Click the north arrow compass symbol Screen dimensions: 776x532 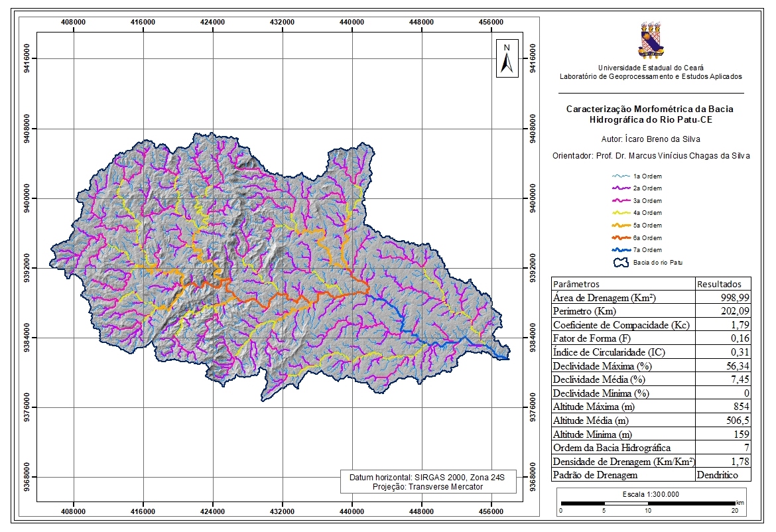(x=507, y=59)
